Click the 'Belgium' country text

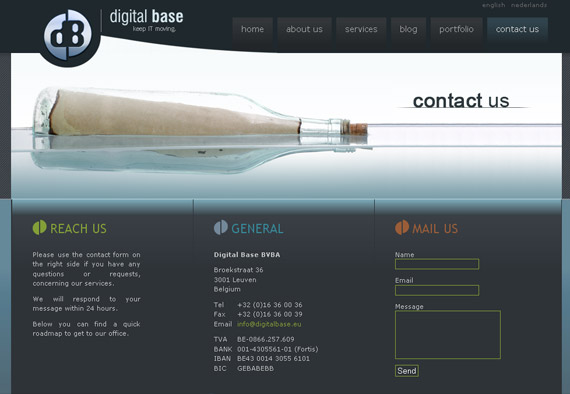click(227, 289)
